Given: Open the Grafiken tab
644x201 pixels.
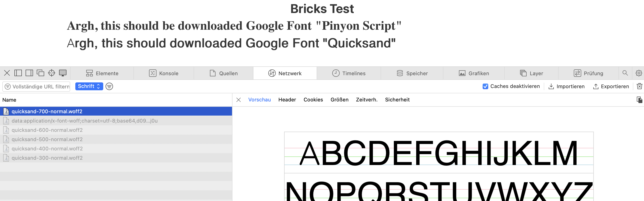Looking at the screenshot, I should point(474,73).
